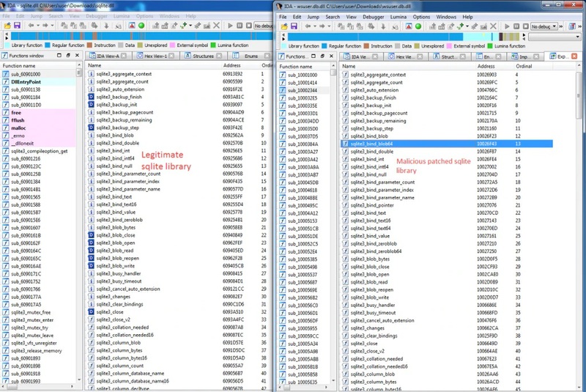Open forward-history dropdown in wsuser.db.dll toolbar
Image resolution: width=586 pixels, height=392 pixels.
click(x=329, y=26)
